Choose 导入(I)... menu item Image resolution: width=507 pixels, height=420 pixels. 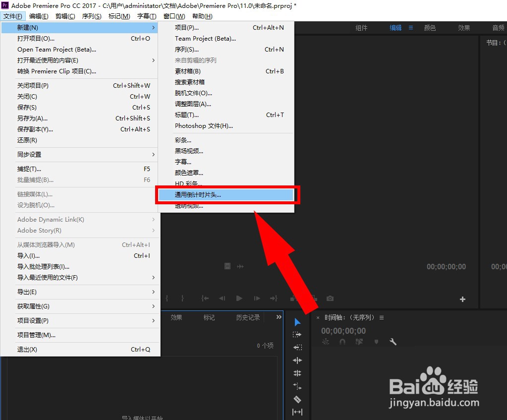pos(79,256)
